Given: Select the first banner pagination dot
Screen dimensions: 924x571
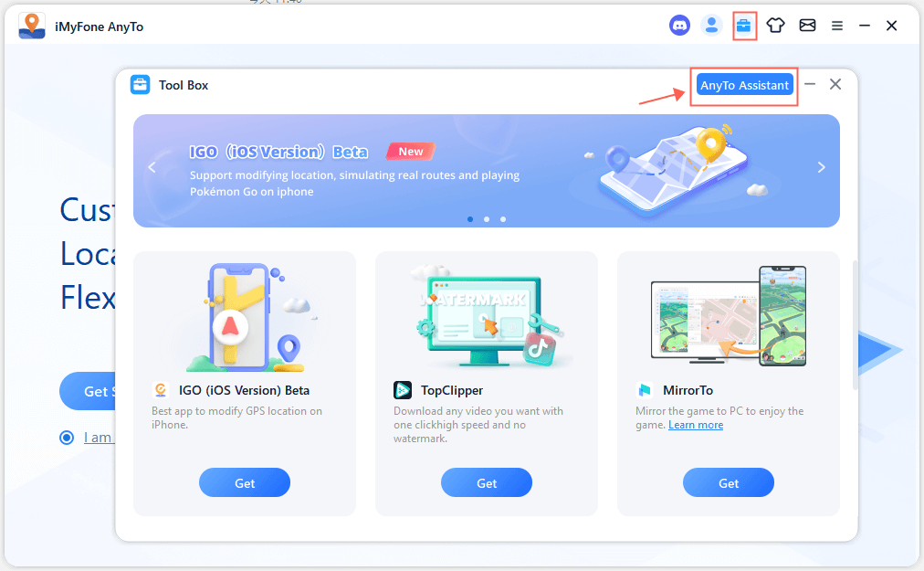Looking at the screenshot, I should (469, 219).
